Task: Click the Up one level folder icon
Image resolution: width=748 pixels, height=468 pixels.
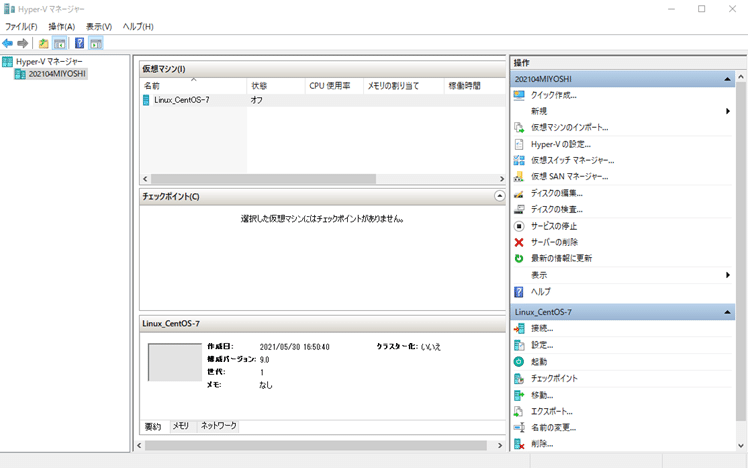Action: pyautogui.click(x=43, y=43)
